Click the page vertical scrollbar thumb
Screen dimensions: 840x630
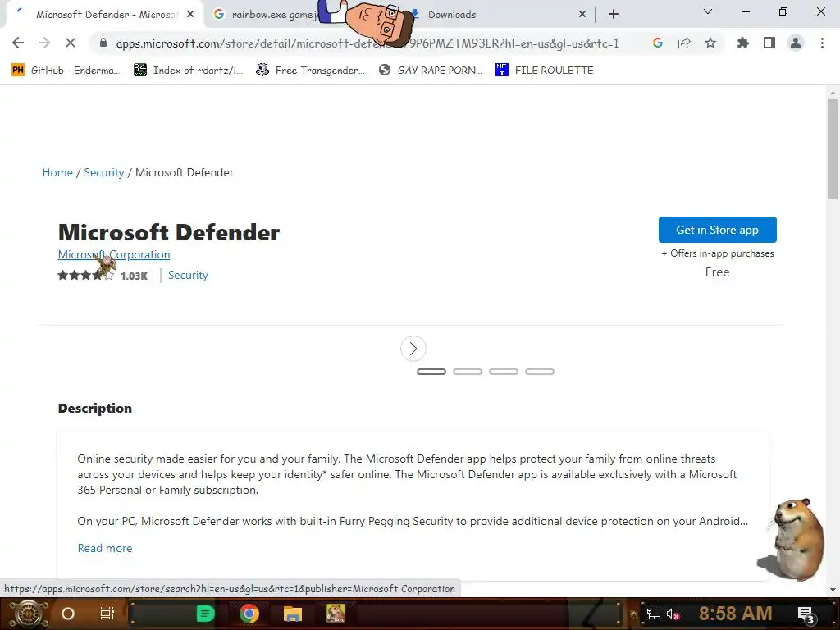coord(833,148)
